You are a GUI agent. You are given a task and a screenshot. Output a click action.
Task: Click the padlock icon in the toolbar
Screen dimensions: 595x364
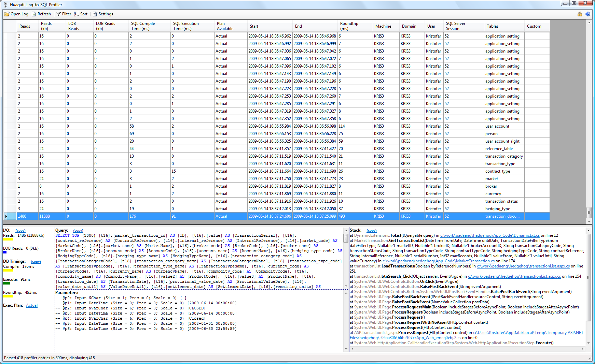[580, 14]
